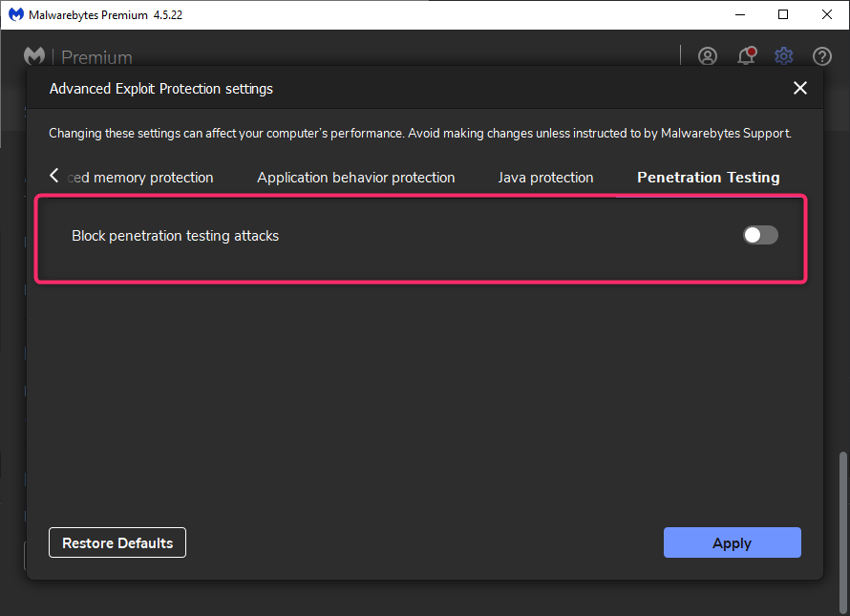Open the account profile icon
The height and width of the screenshot is (616, 850).
click(708, 55)
